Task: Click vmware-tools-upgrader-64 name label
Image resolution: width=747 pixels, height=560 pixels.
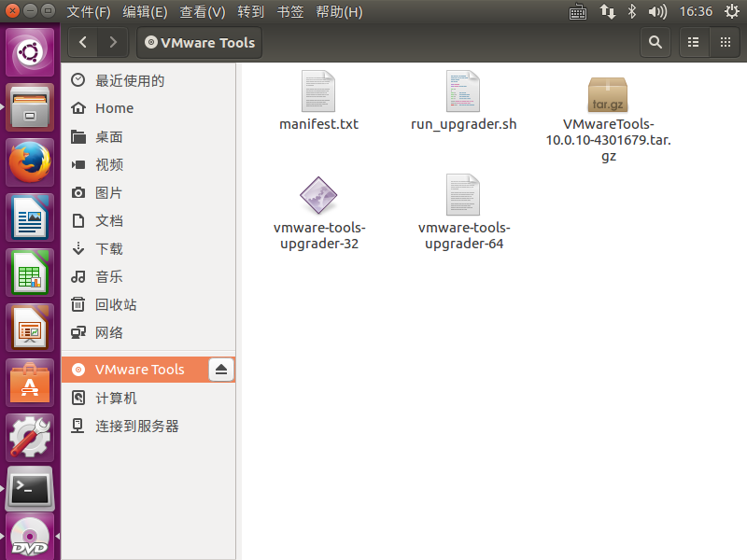Action: click(464, 236)
